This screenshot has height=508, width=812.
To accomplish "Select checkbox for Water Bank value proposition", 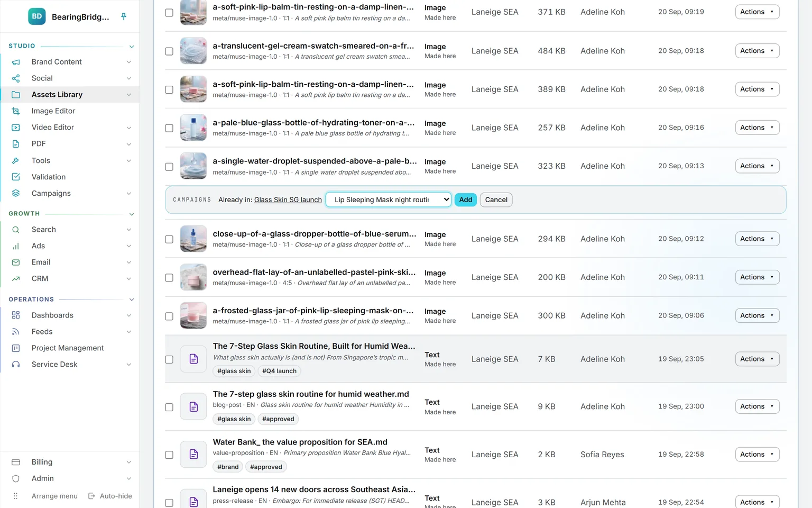I will pos(169,455).
